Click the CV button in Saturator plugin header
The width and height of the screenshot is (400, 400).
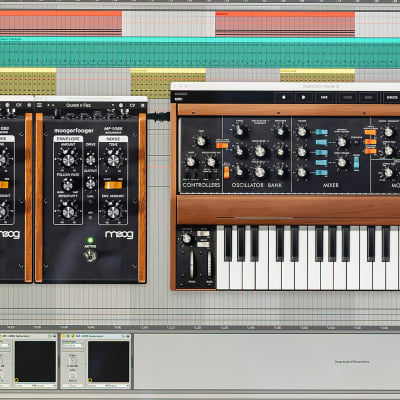click(x=132, y=105)
